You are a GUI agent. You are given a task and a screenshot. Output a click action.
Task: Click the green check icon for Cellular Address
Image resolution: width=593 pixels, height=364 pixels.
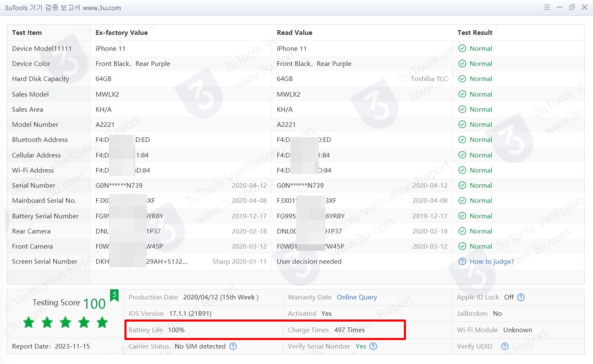462,155
